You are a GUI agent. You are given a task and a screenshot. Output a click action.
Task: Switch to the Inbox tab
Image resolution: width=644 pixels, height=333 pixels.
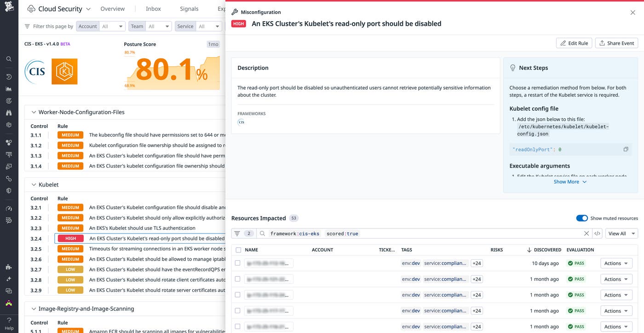coord(153,8)
